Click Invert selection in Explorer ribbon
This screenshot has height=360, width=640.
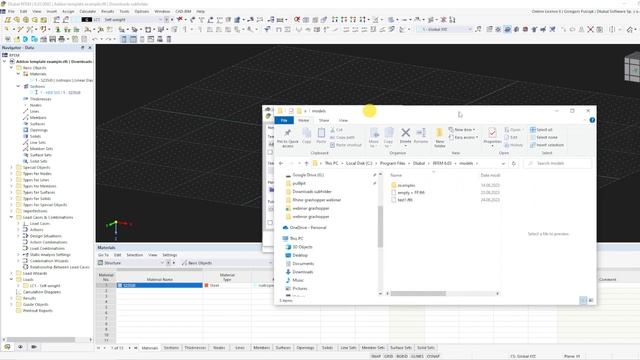[547, 145]
